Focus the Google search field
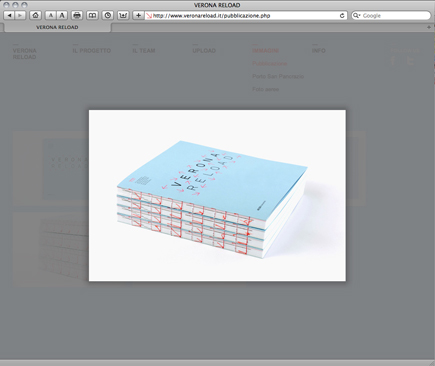Viewport: 435px width, 366px height. (x=395, y=16)
